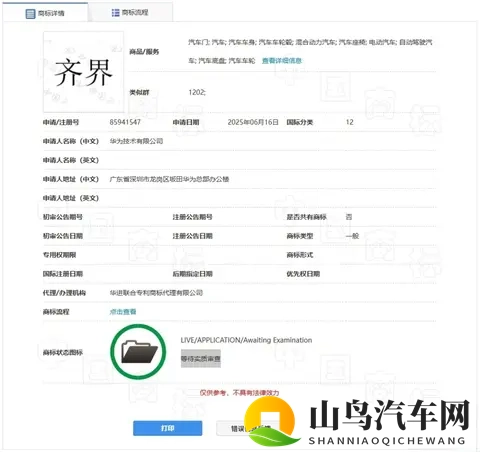Click the 初审公告期号 label
The width and height of the screenshot is (480, 452).
pyautogui.click(x=63, y=217)
